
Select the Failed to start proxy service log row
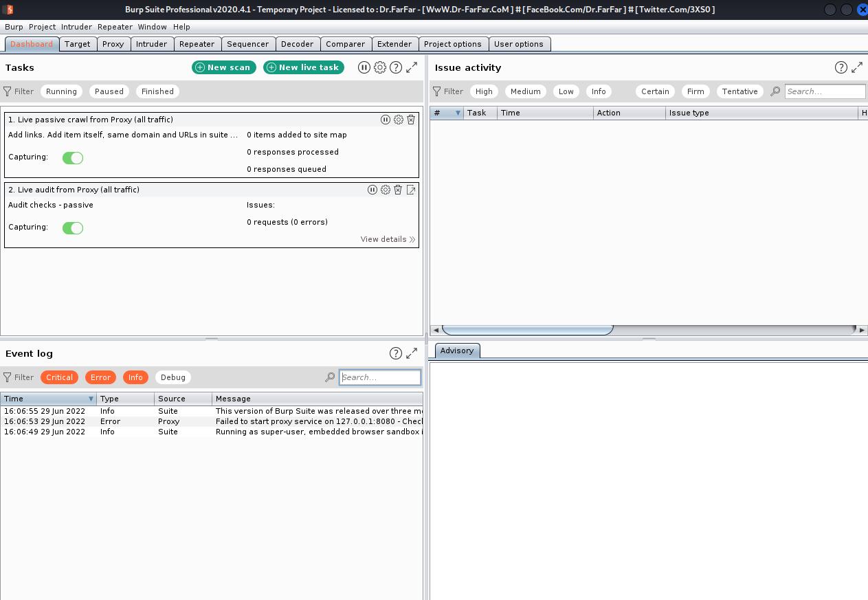click(x=212, y=421)
